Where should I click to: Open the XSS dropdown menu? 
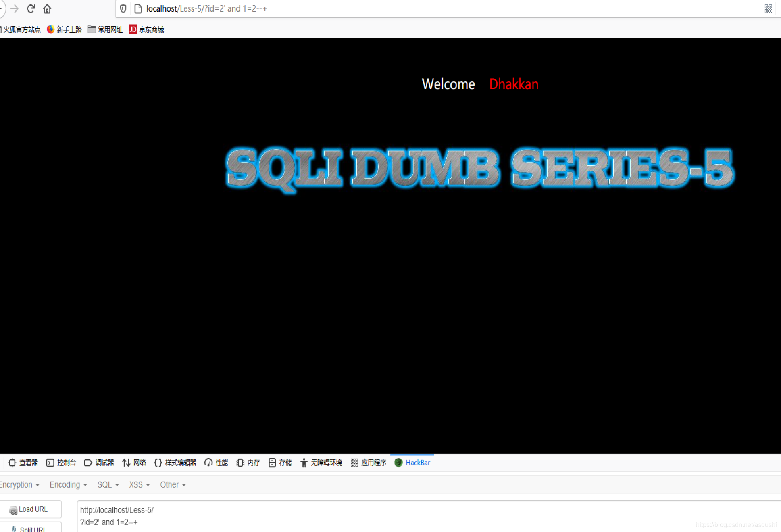tap(139, 484)
